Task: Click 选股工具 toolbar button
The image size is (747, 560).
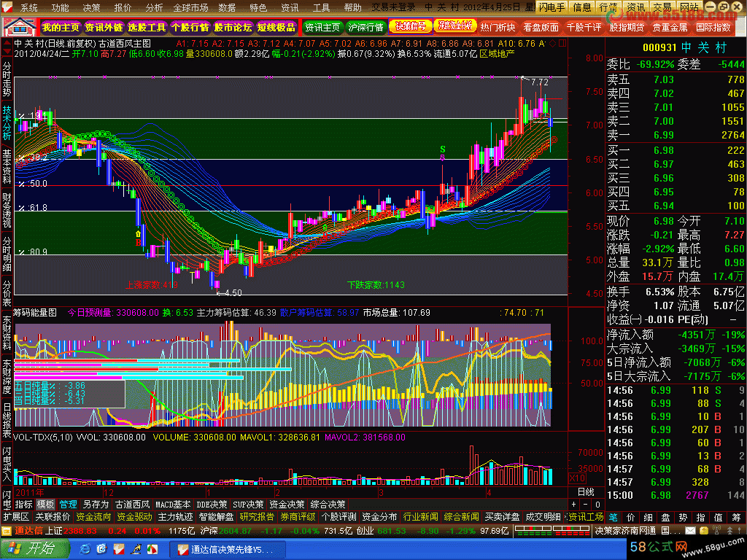Action: [x=147, y=28]
